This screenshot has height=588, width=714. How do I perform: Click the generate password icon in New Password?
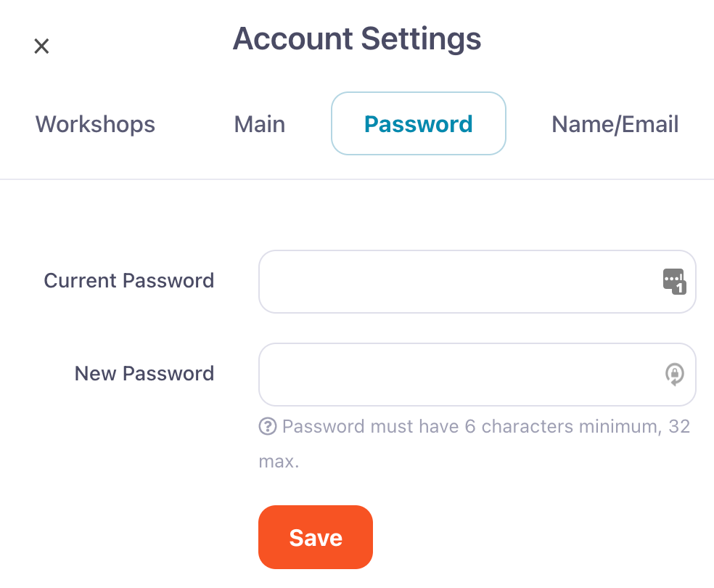[675, 375]
